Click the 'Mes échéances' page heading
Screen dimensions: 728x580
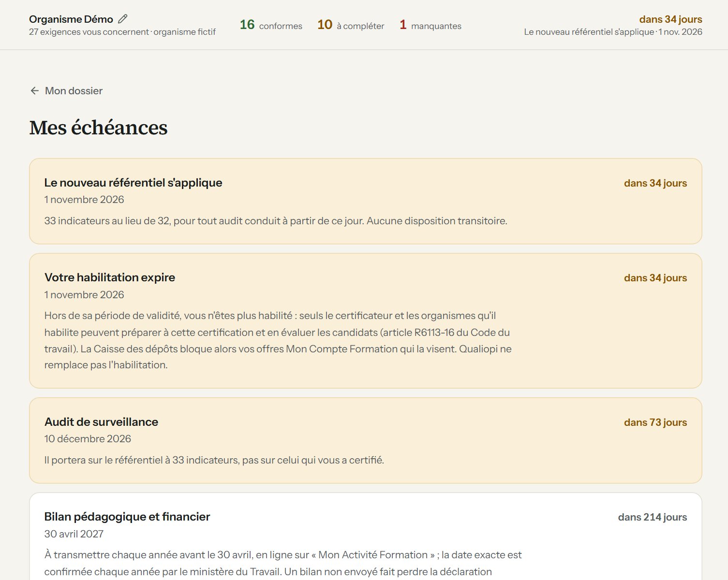98,128
